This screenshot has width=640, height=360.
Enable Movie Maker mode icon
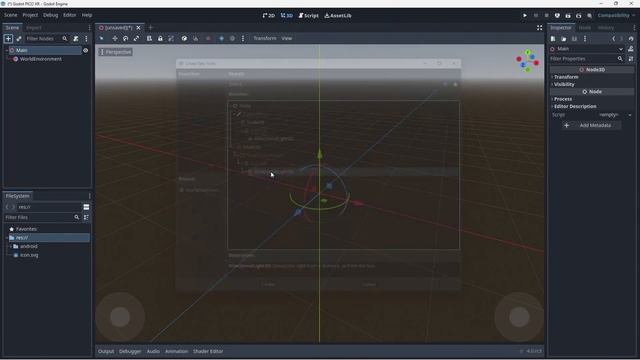click(589, 16)
